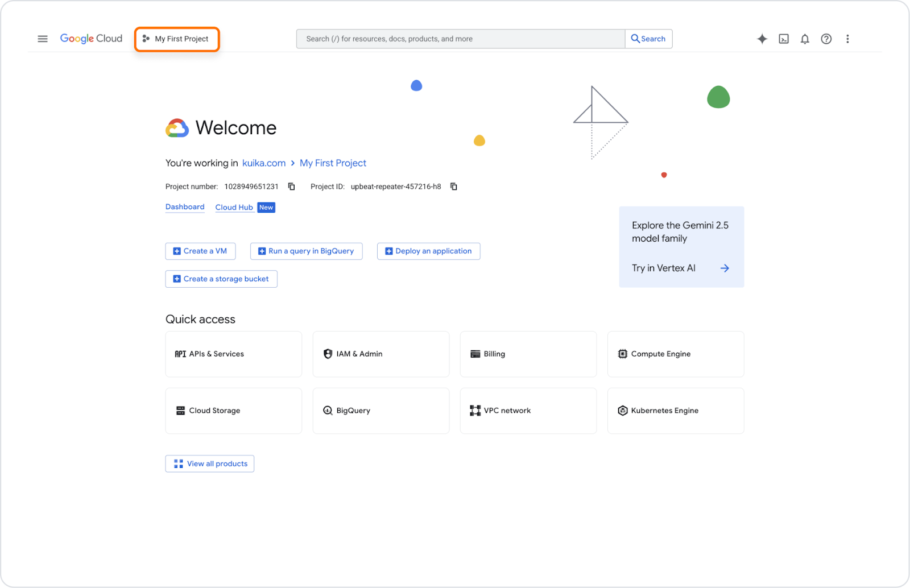Click the kuika.com organization link
910x588 pixels.
[264, 163]
